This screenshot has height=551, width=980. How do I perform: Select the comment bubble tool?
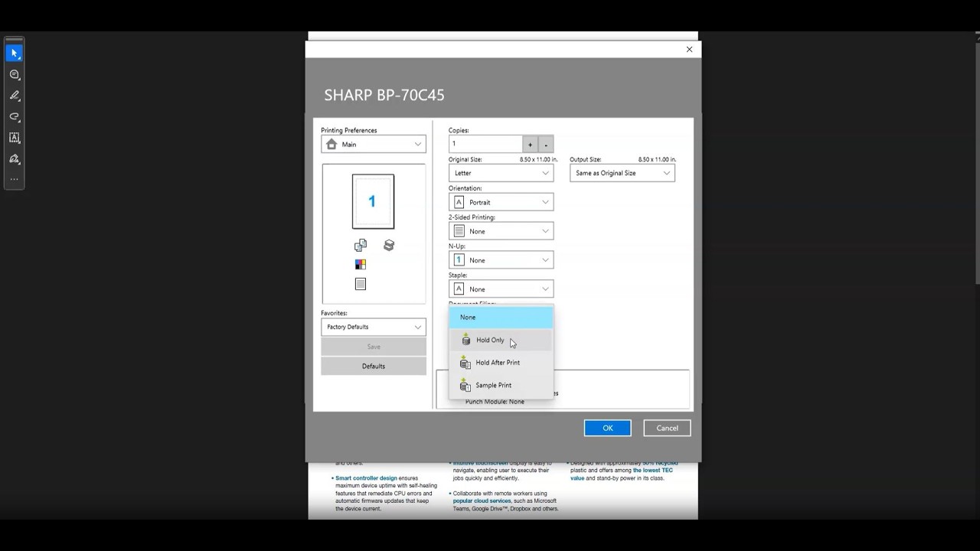coord(14,75)
